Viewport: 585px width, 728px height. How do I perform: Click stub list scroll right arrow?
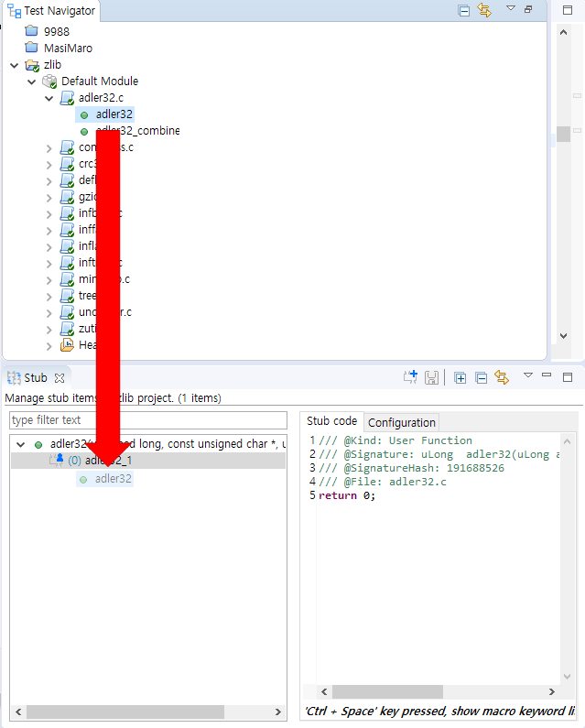point(277,712)
